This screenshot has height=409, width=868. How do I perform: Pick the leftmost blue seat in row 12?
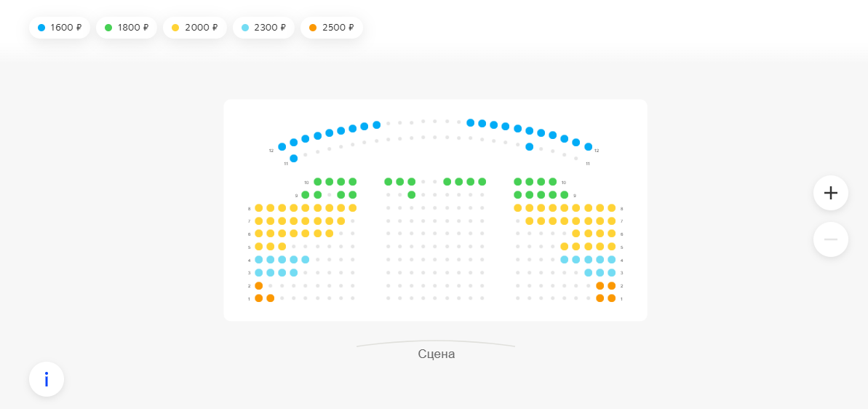[282, 147]
